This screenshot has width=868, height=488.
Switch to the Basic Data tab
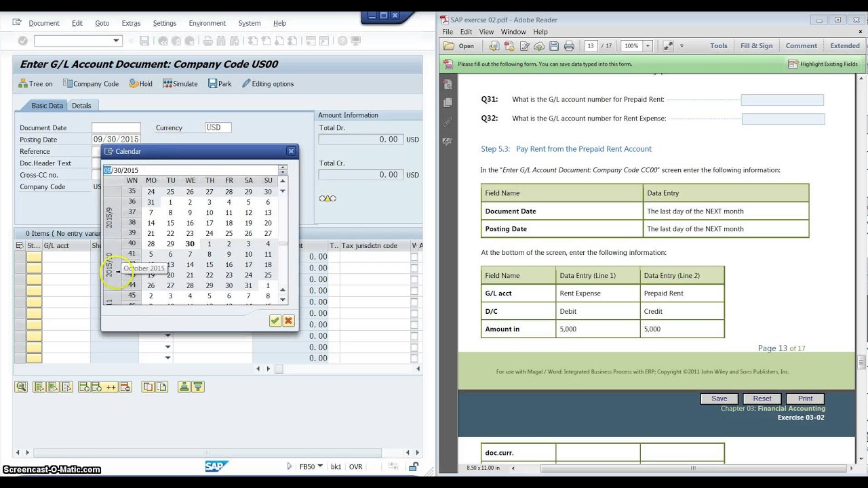pos(47,105)
